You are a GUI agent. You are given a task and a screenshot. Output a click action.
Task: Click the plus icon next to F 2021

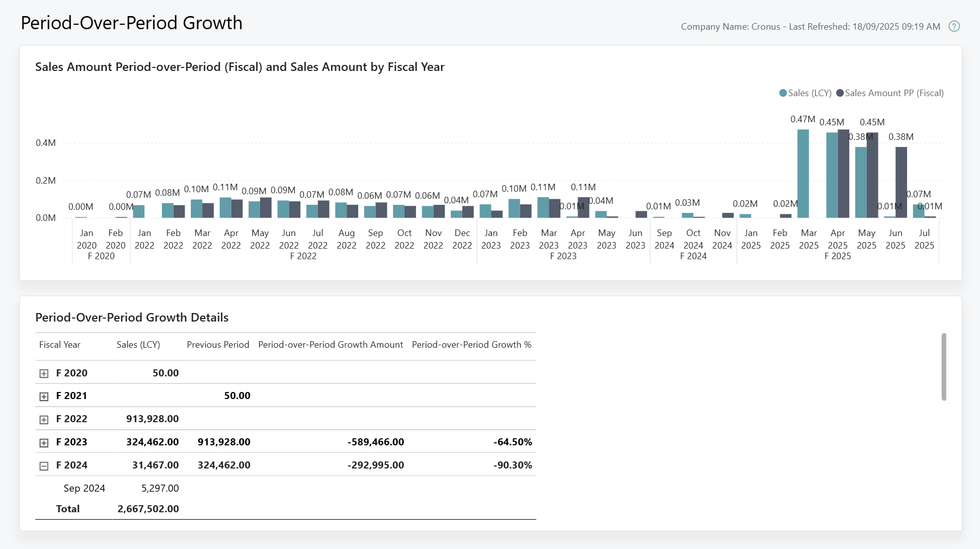[43, 396]
